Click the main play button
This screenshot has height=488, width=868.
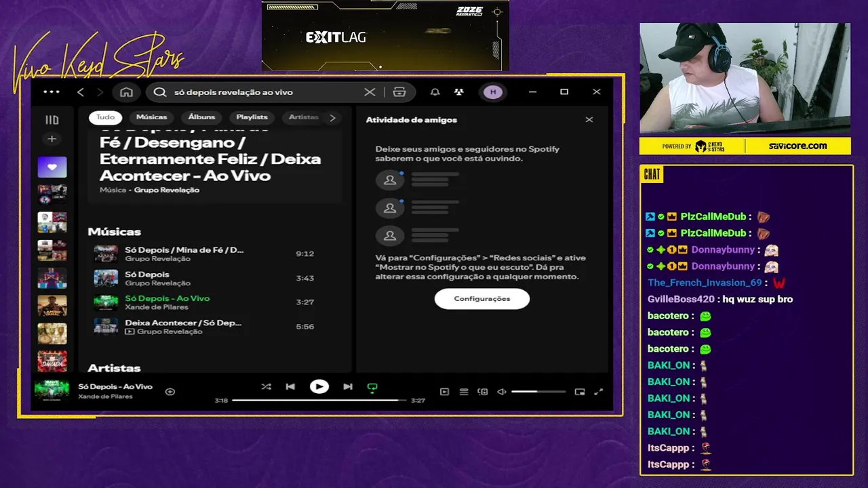tap(319, 387)
